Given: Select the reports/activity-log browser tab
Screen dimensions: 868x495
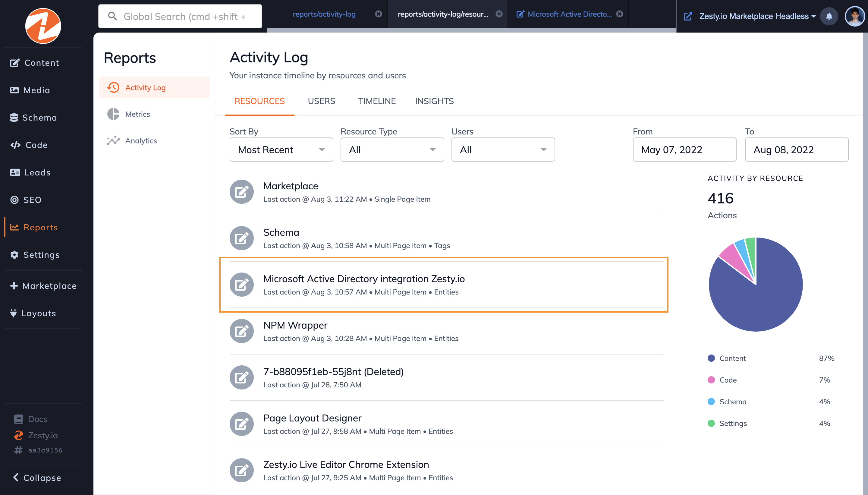Looking at the screenshot, I should [324, 14].
